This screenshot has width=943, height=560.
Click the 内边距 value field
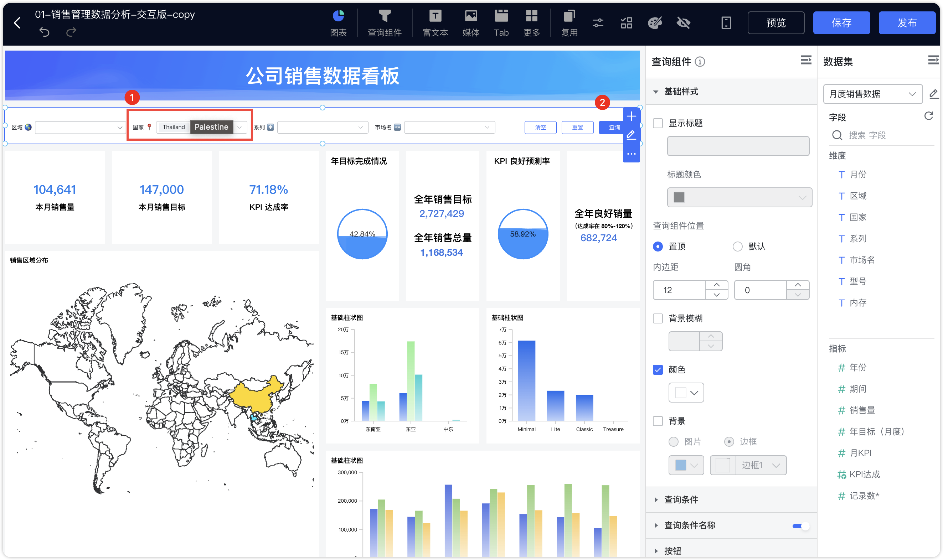coord(679,290)
